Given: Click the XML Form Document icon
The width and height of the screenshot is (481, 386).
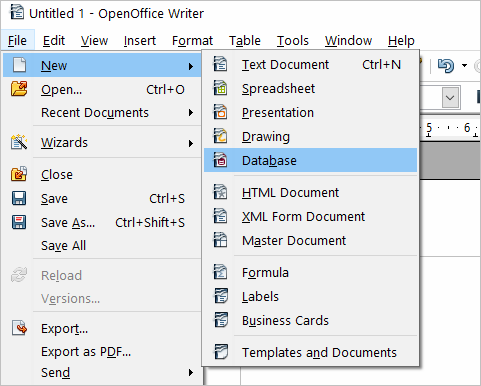Looking at the screenshot, I should pyautogui.click(x=220, y=216).
